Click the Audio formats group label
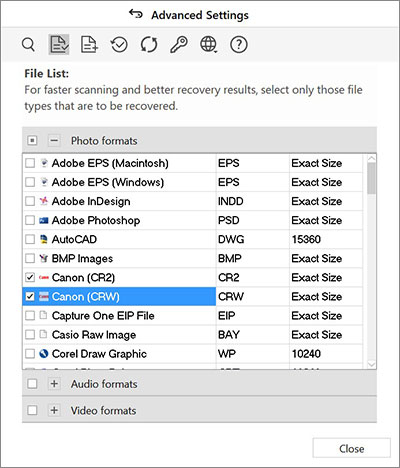The height and width of the screenshot is (468, 400). 104,384
